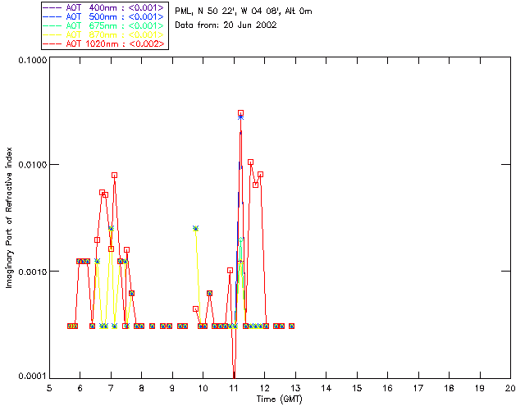Image resolution: width=525 pixels, height=420 pixels.
Task: Click the red square marker at the 7 GMT peak
Action: pos(114,176)
